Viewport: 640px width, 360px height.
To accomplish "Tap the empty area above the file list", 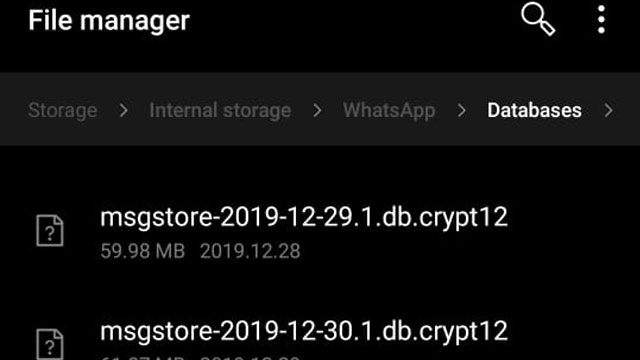I will tap(320, 169).
